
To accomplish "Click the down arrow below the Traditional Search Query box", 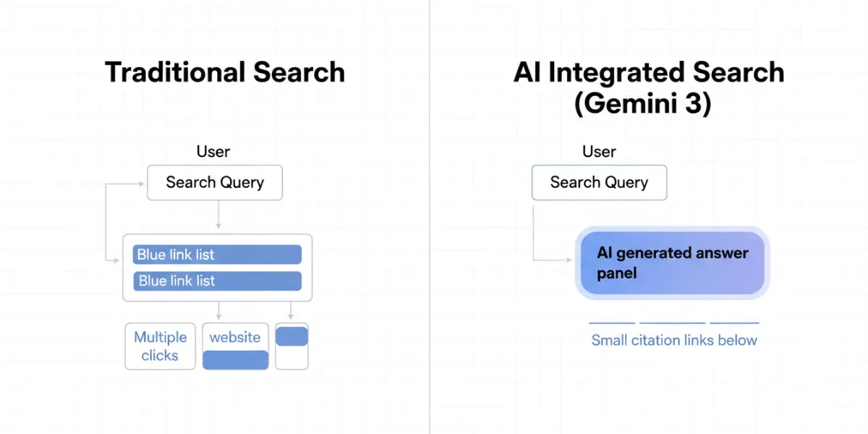I will [x=218, y=215].
